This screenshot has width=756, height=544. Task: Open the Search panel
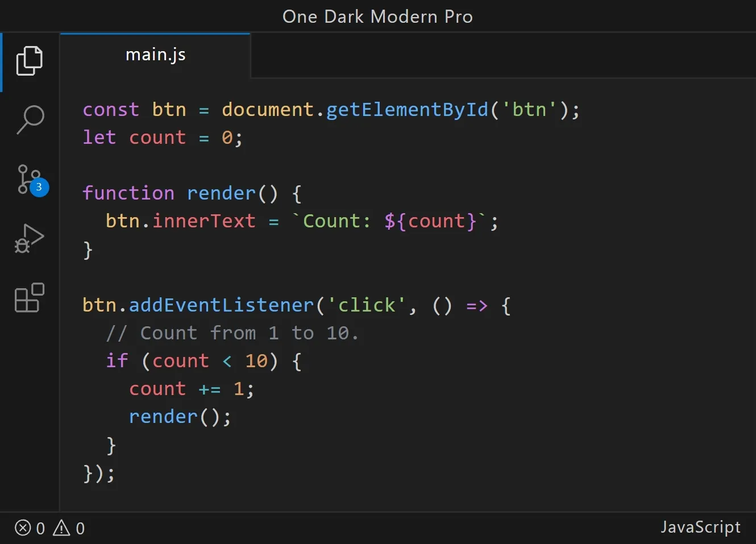click(x=29, y=120)
